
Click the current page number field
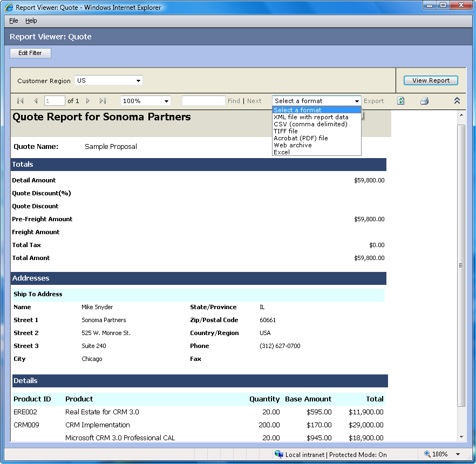pyautogui.click(x=55, y=101)
